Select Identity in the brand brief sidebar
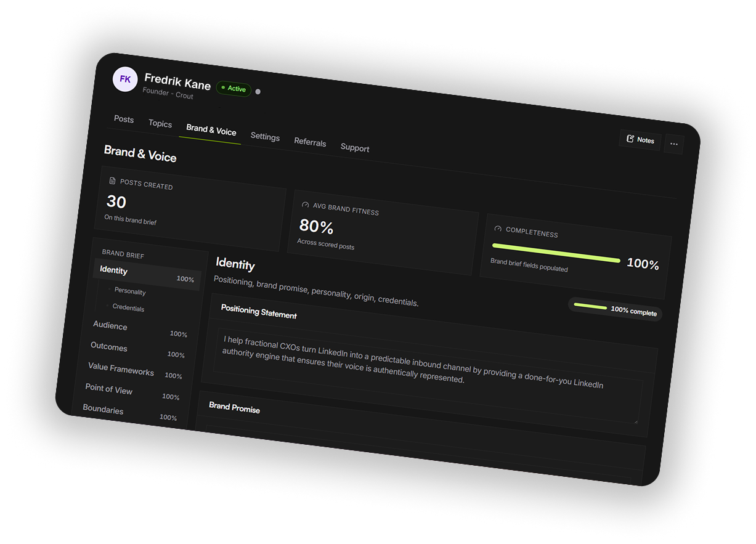 tap(147, 275)
